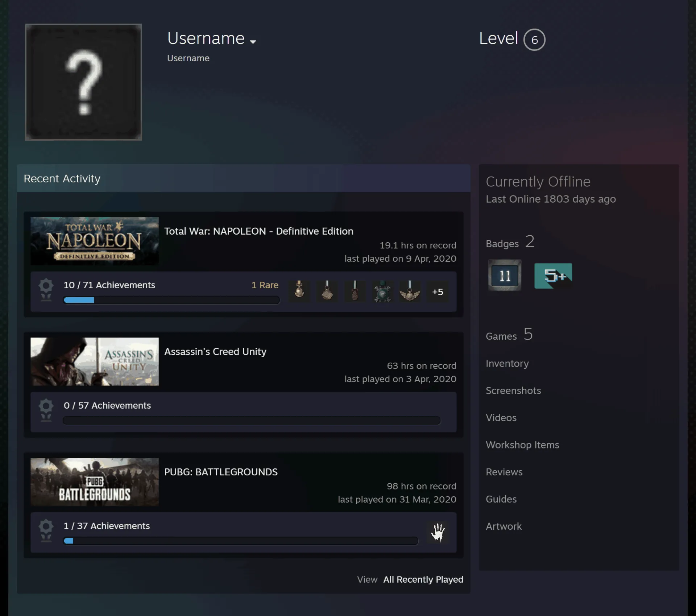The image size is (696, 616).
Task: Click the profile avatar question mark image
Action: [83, 82]
